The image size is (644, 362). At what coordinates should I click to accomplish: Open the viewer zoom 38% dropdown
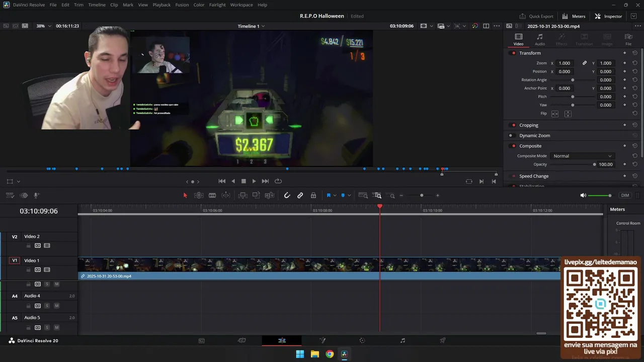(x=44, y=26)
